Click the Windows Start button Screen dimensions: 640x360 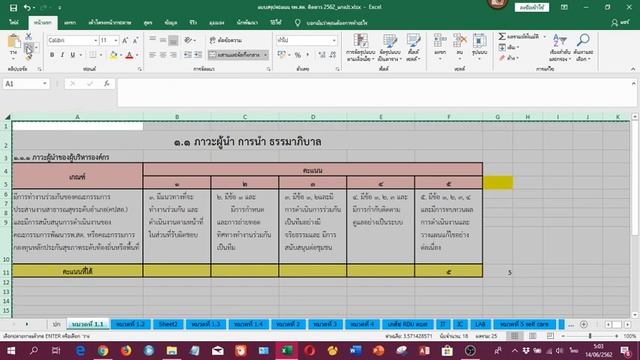click(11, 351)
